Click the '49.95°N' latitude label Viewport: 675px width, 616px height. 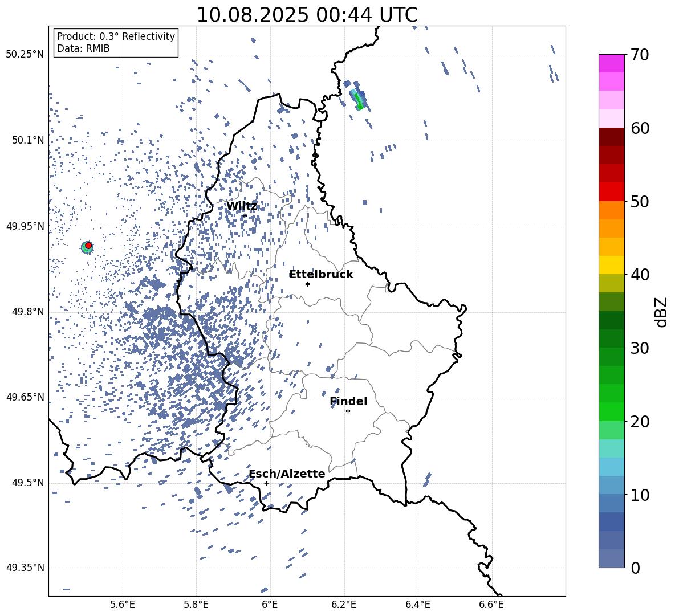[25, 226]
